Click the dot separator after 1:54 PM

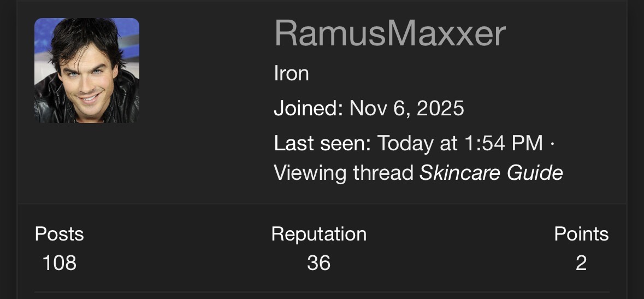pos(552,144)
